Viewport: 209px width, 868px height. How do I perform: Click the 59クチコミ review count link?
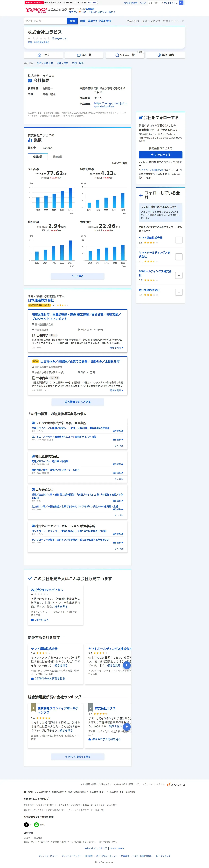point(59,39)
